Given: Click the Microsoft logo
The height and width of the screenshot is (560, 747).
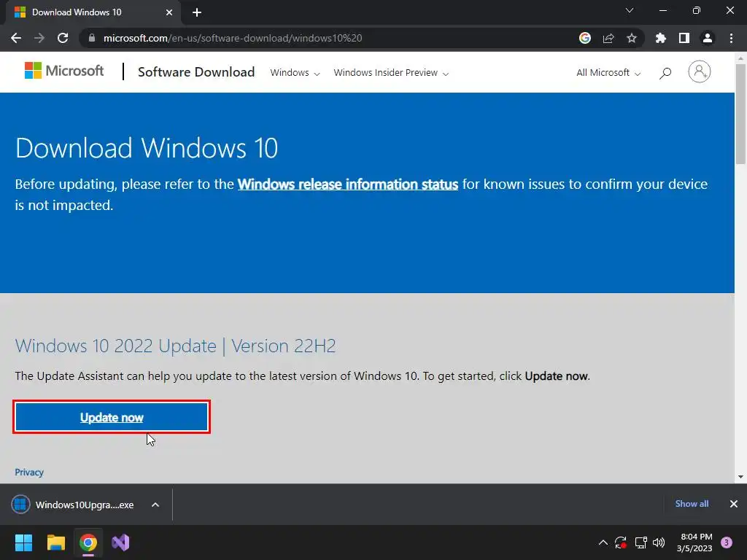Looking at the screenshot, I should coord(64,71).
